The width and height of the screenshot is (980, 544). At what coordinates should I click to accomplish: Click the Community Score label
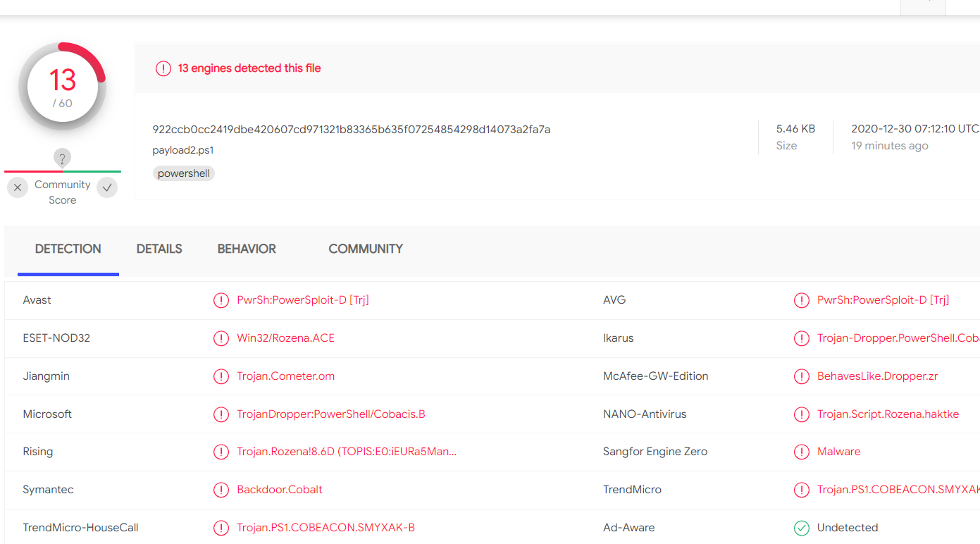[x=63, y=192]
